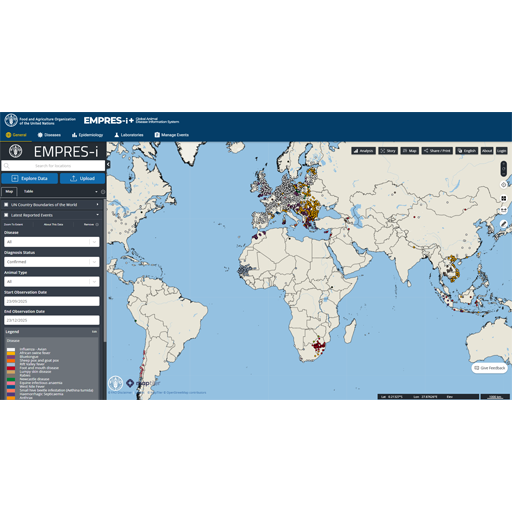Click the Upload button
512x512 pixels.
pos(82,178)
